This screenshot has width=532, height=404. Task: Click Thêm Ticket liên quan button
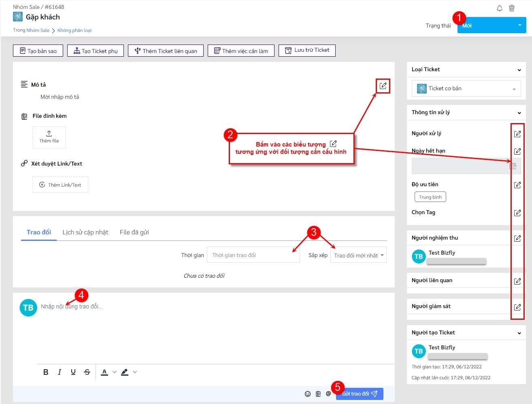coord(166,51)
